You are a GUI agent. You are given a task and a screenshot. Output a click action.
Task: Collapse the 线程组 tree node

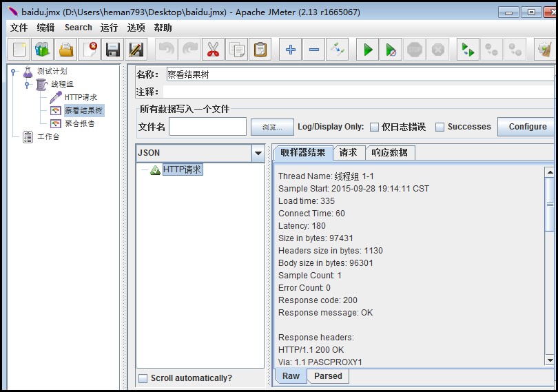27,85
